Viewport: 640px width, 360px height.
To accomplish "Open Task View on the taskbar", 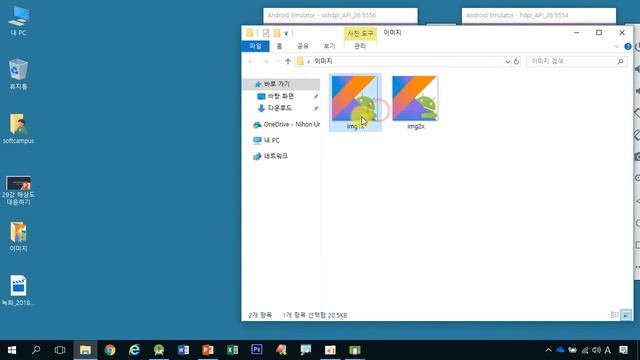I will point(60,350).
